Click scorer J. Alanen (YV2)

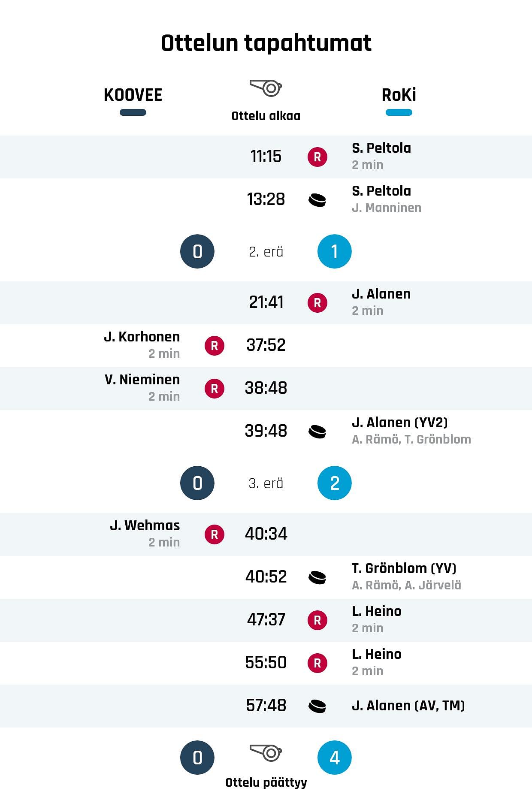point(400,423)
